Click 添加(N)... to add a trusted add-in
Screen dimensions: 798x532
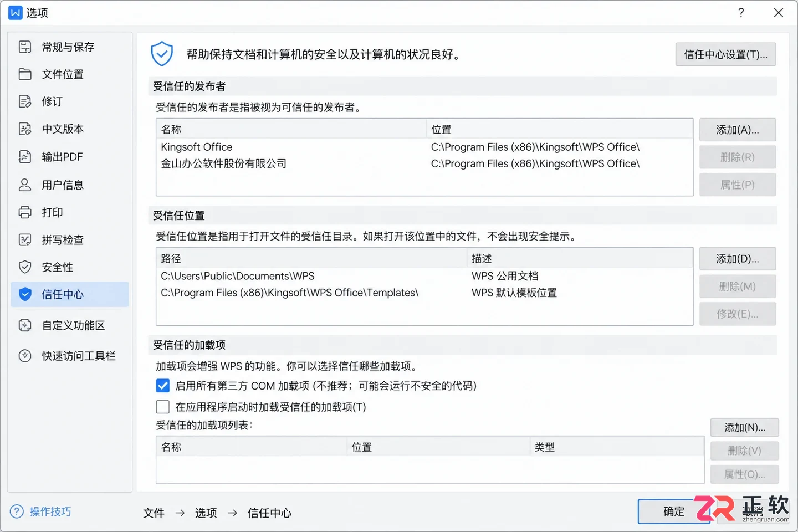(x=744, y=427)
